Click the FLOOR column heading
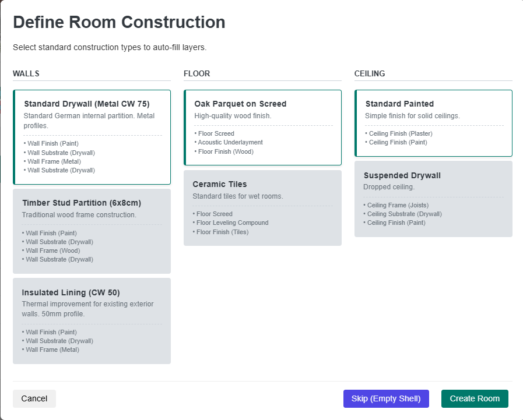This screenshot has width=523, height=420. [197, 73]
